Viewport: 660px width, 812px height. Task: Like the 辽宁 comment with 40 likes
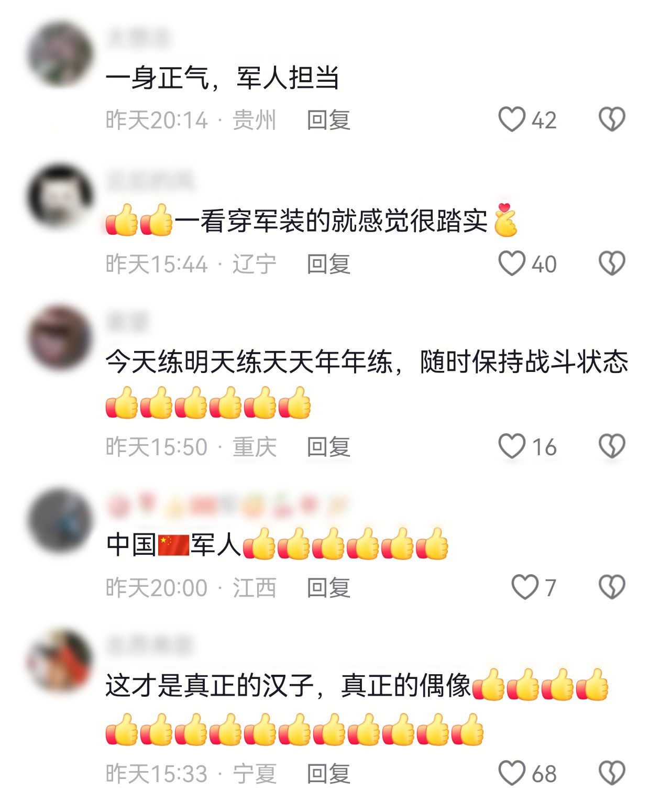click(511, 264)
